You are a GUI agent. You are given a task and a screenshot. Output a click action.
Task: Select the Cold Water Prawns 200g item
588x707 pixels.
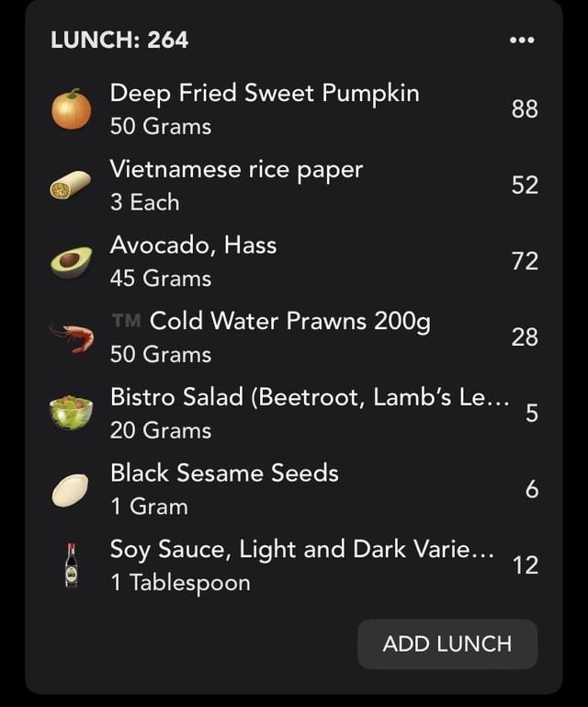coord(294,337)
